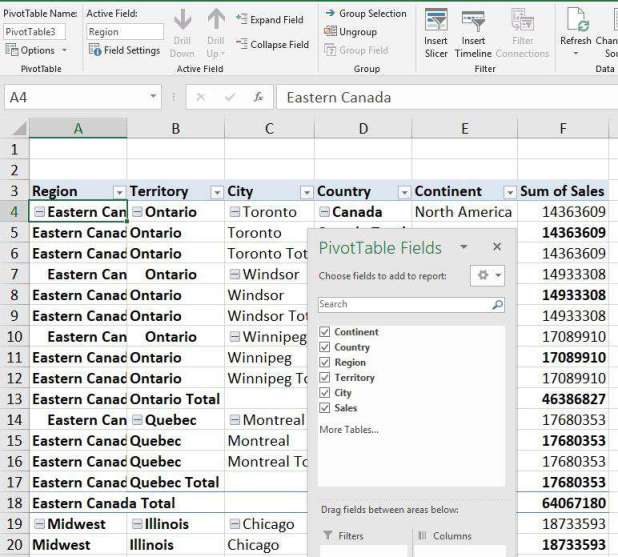
Task: Uncheck the Region field checkbox
Action: (324, 362)
